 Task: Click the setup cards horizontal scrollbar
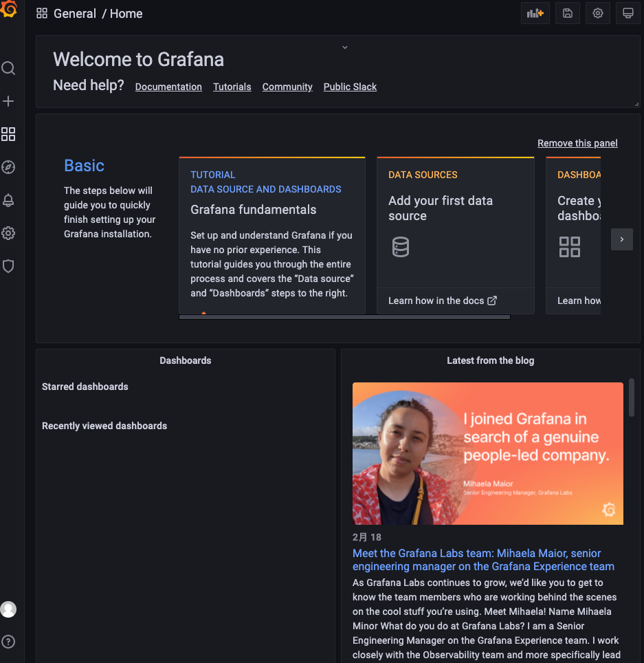(x=344, y=316)
